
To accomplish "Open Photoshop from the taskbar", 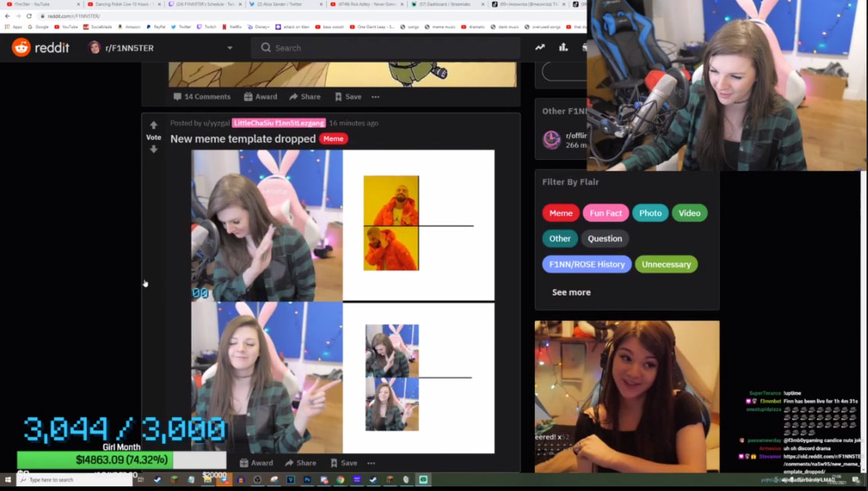I will coord(307,480).
